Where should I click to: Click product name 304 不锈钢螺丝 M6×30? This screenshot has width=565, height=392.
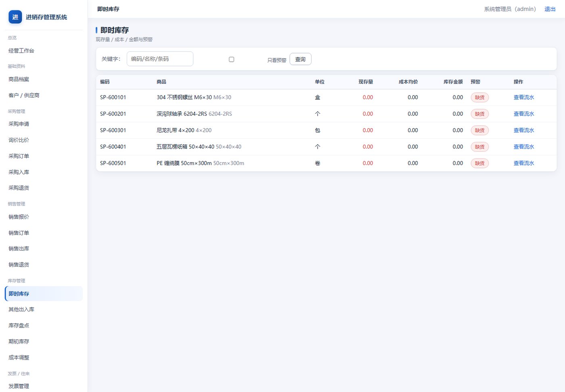184,97
